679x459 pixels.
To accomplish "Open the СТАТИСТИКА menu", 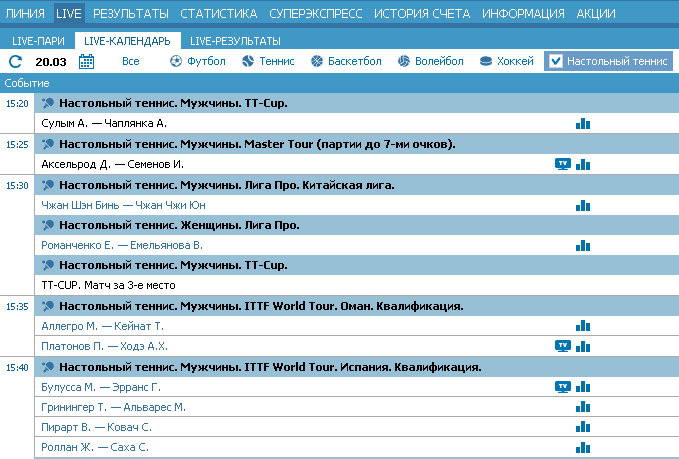I will point(219,13).
